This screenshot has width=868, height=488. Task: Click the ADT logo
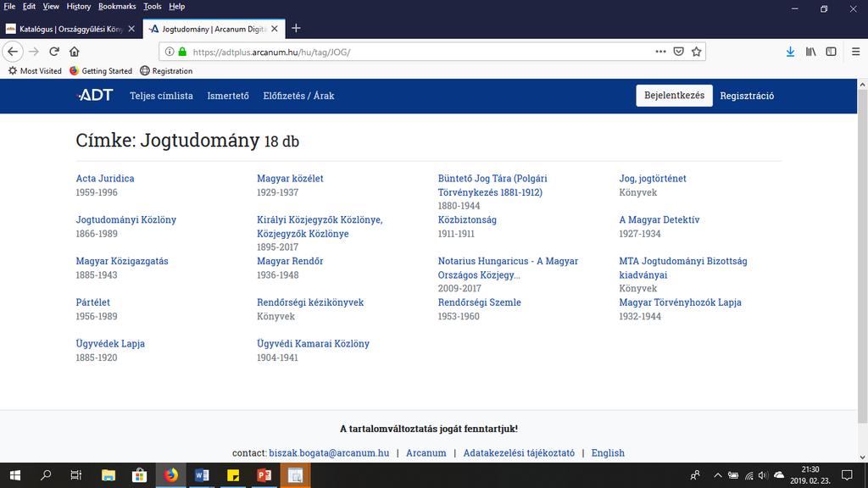(95, 95)
